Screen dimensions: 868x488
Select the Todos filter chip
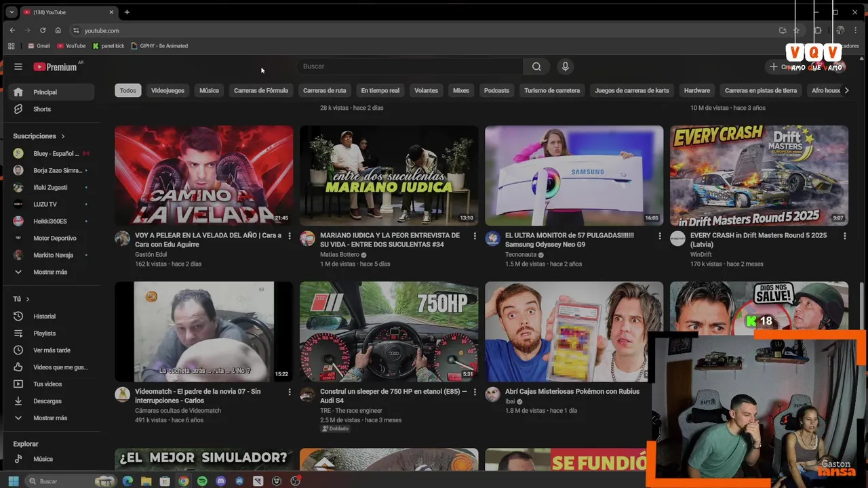coord(128,90)
